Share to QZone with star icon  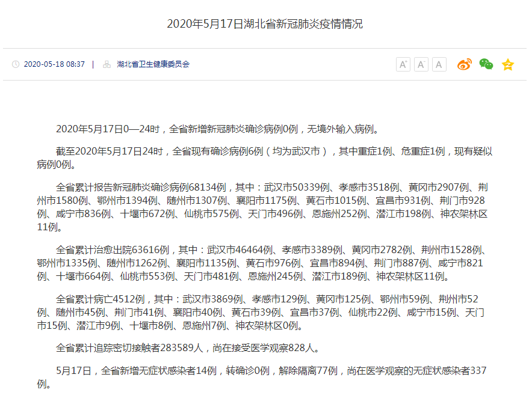(x=508, y=64)
